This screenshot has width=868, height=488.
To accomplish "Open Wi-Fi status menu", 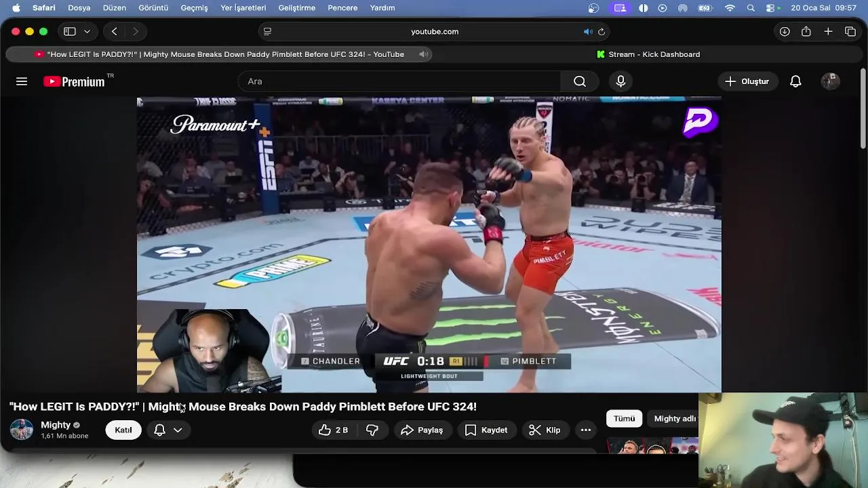I will pos(730,8).
